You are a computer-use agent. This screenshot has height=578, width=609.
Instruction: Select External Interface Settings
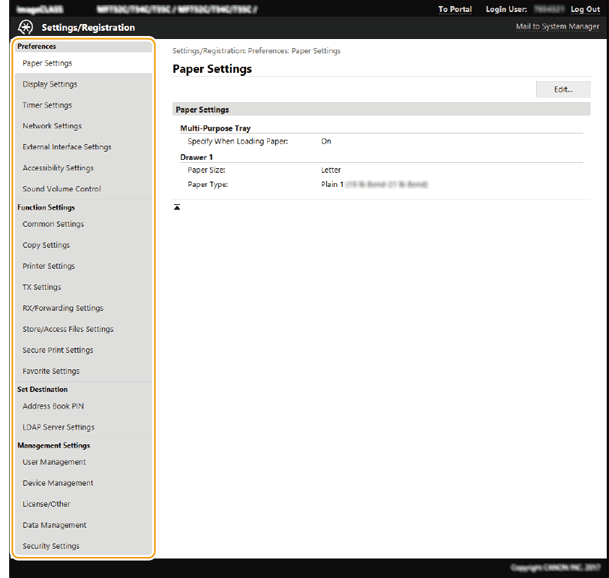pos(67,147)
